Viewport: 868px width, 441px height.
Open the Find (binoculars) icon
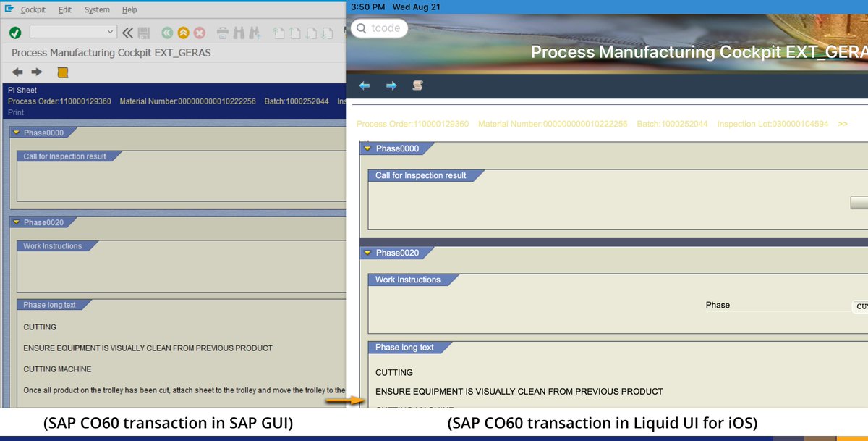pos(239,31)
